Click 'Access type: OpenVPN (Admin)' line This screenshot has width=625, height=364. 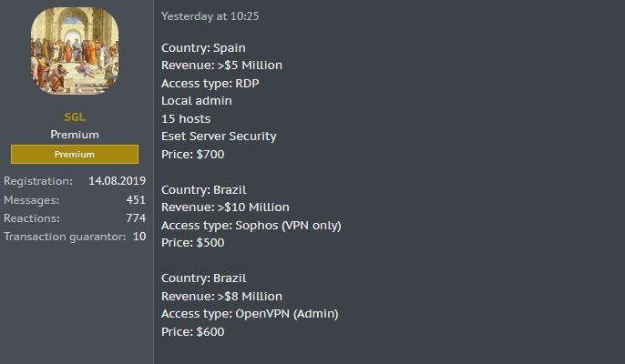pyautogui.click(x=250, y=314)
